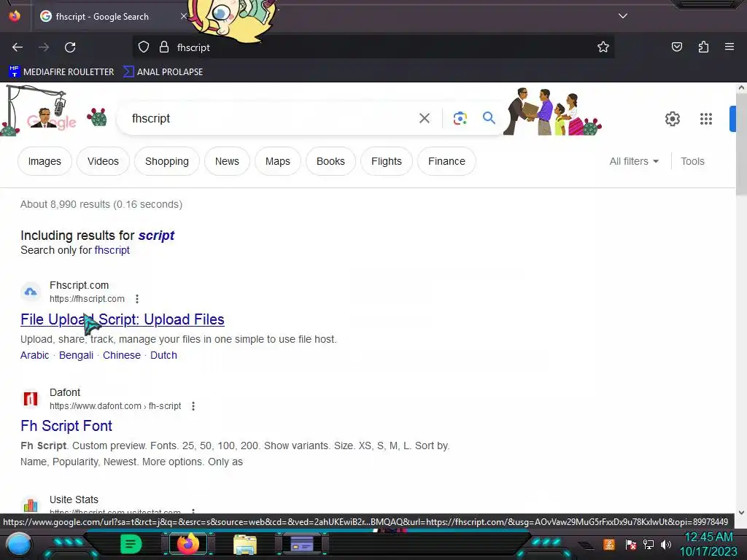The height and width of the screenshot is (560, 747).
Task: Open the search Tools button
Action: tap(692, 161)
